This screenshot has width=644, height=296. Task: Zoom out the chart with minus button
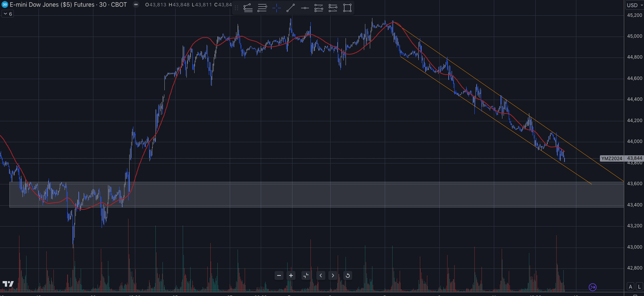coord(279,276)
